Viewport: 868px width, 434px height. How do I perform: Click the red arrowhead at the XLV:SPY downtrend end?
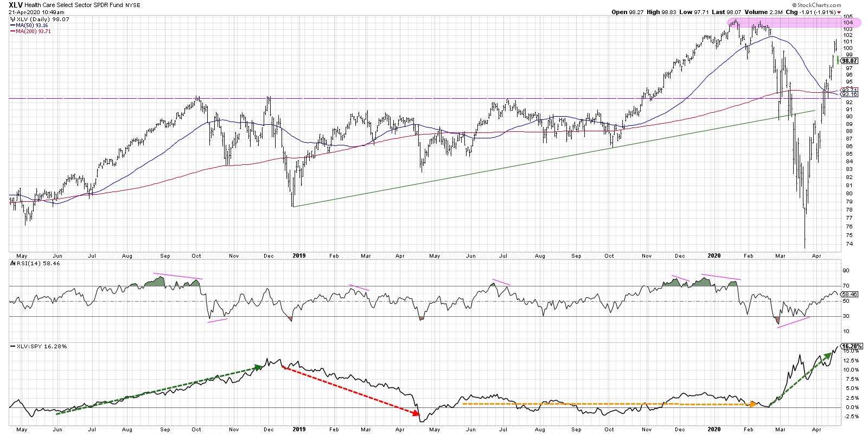[416, 414]
